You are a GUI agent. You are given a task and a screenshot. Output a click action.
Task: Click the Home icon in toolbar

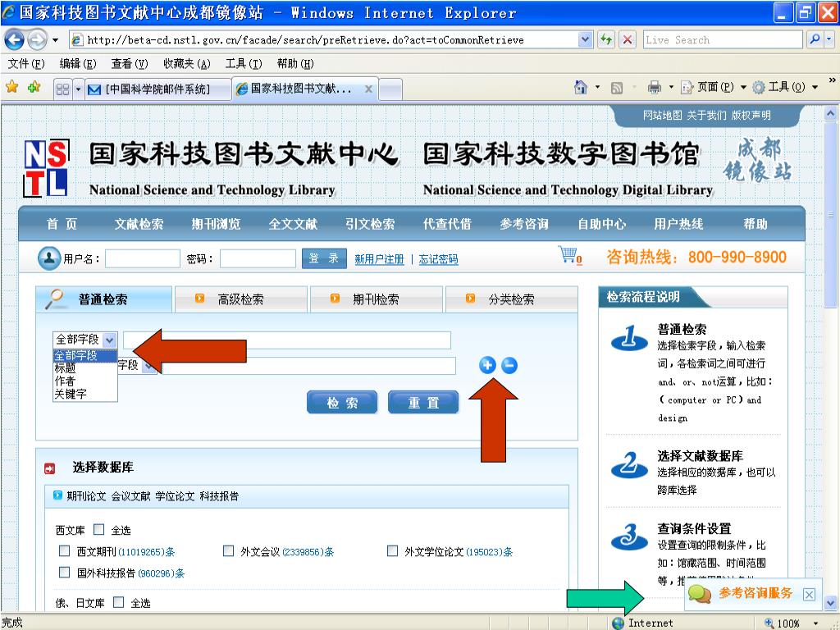(x=581, y=87)
